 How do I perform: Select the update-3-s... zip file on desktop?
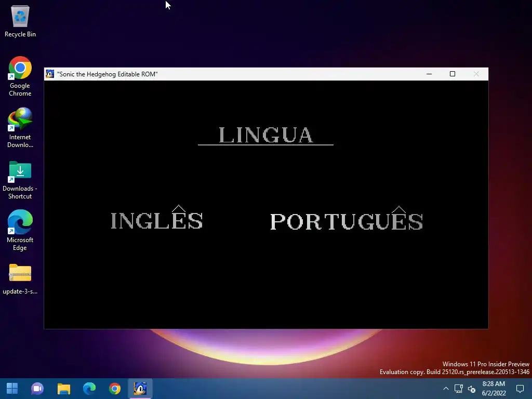point(20,279)
